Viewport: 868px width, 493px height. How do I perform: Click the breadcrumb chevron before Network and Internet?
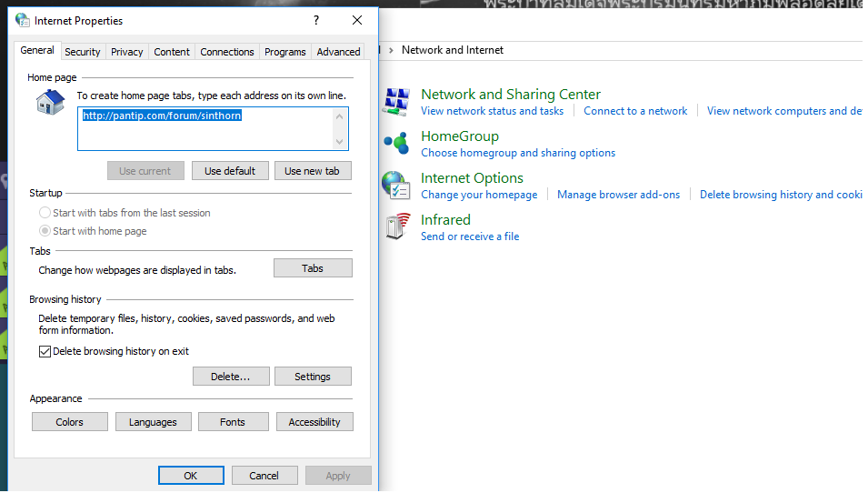click(x=391, y=50)
